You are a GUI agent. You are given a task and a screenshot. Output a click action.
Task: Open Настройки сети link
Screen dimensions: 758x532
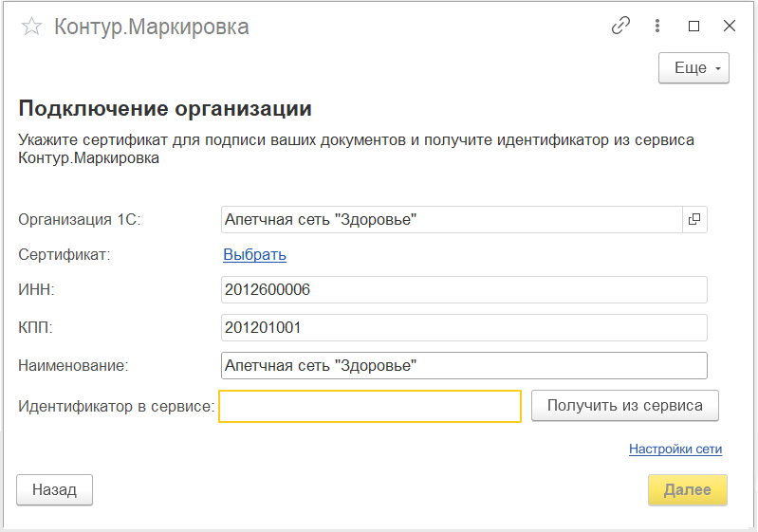coord(675,449)
